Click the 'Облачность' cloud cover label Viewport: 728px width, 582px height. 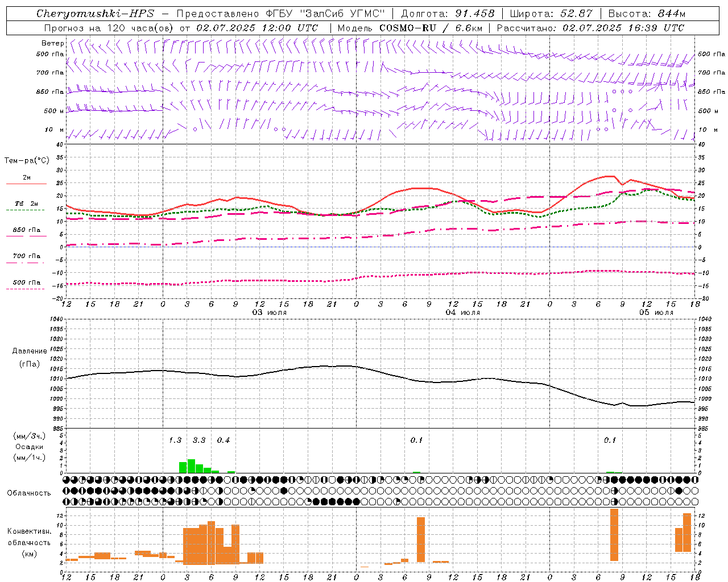pos(29,493)
